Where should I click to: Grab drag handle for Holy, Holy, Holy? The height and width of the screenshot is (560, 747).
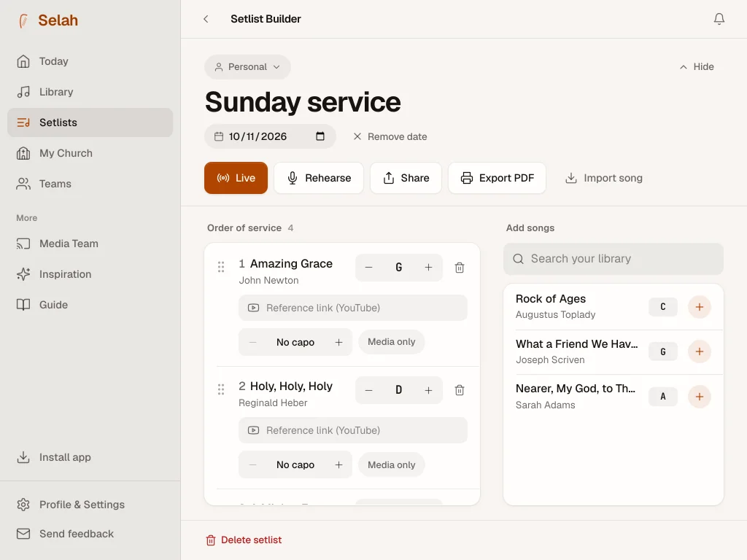coord(221,389)
